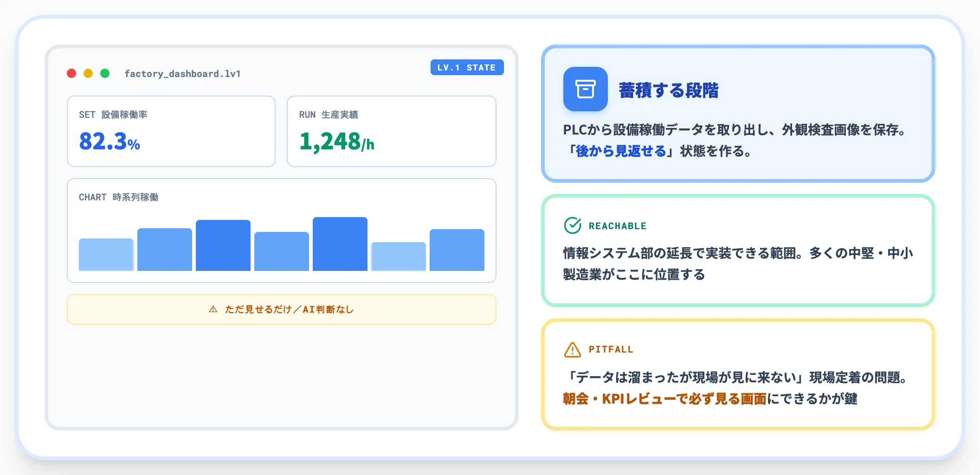Click the yellow window dot

88,73
